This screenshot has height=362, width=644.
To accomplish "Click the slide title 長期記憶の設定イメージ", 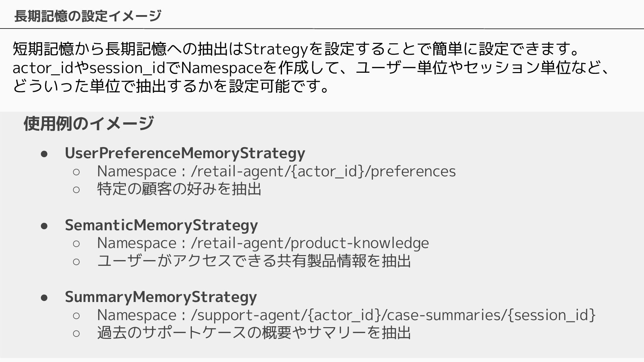I will 88,16.
